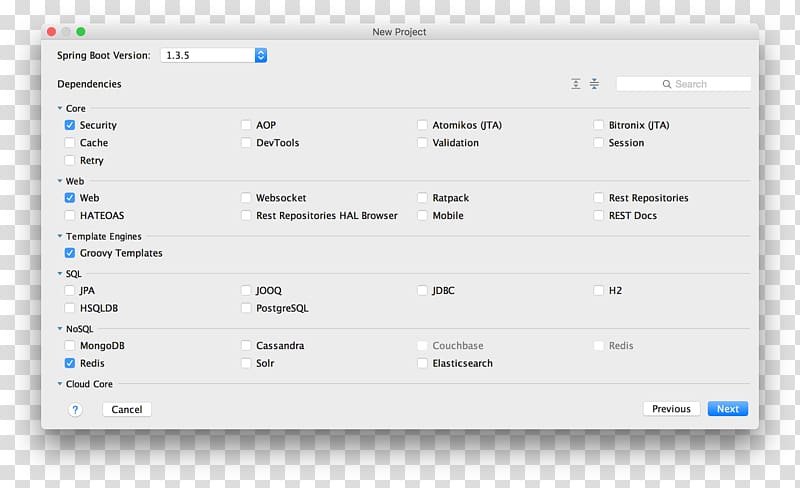This screenshot has height=488, width=800.
Task: Click the Search dependencies field
Action: (x=683, y=84)
